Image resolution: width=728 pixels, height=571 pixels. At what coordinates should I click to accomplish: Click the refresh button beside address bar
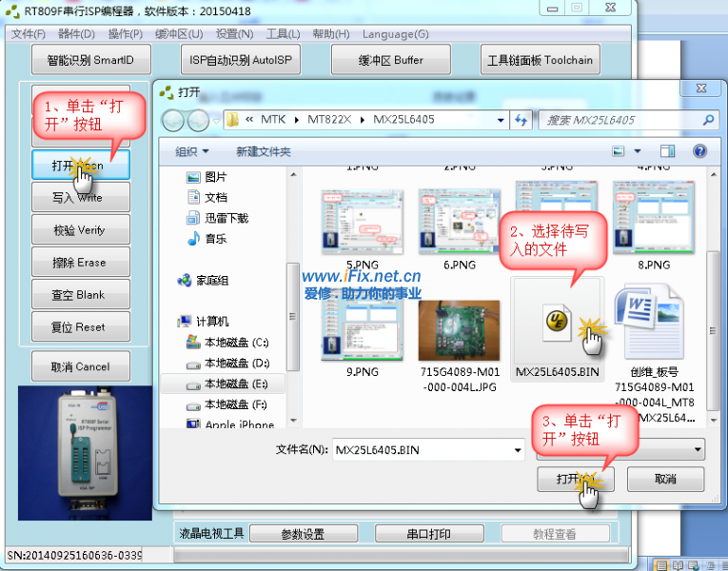(521, 121)
